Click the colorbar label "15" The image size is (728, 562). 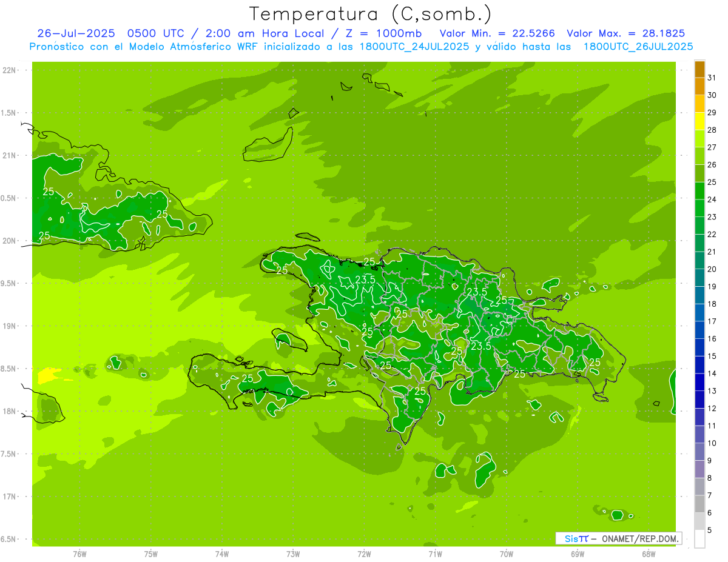click(712, 356)
